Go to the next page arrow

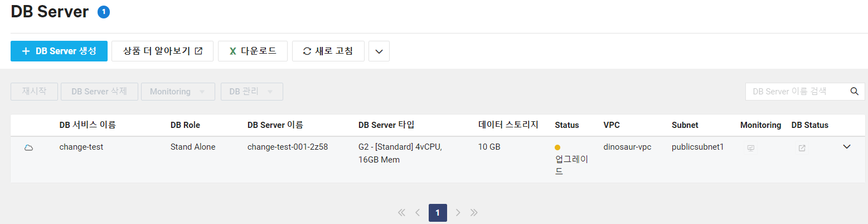click(458, 213)
